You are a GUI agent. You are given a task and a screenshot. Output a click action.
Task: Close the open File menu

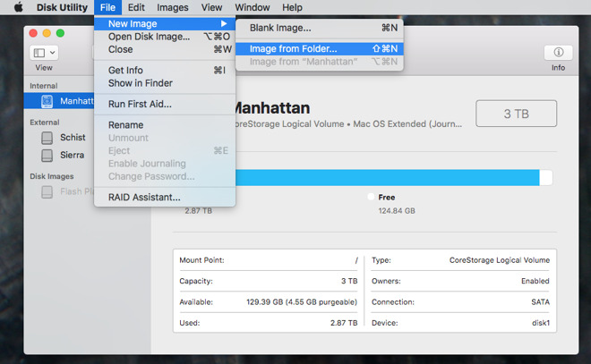point(107,7)
